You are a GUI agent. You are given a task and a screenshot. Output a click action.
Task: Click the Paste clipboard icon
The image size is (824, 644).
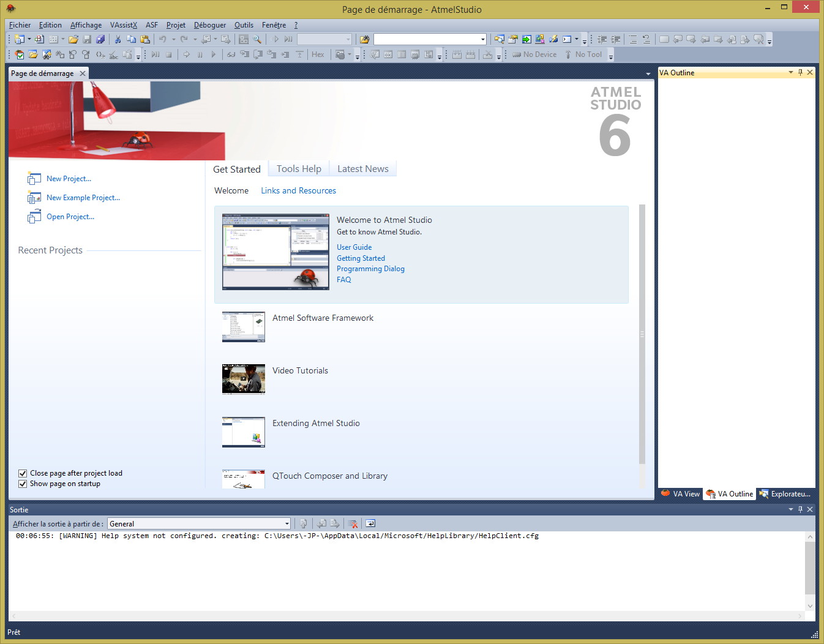click(145, 39)
